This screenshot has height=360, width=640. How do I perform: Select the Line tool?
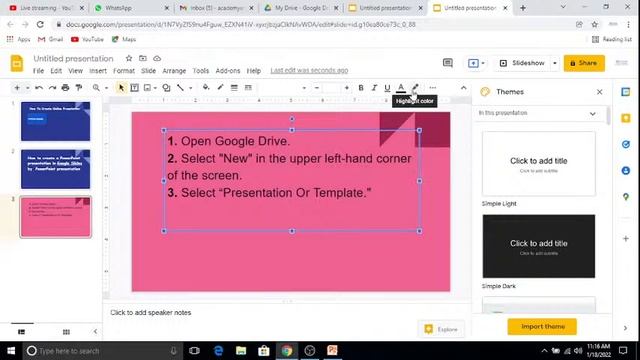(180, 88)
